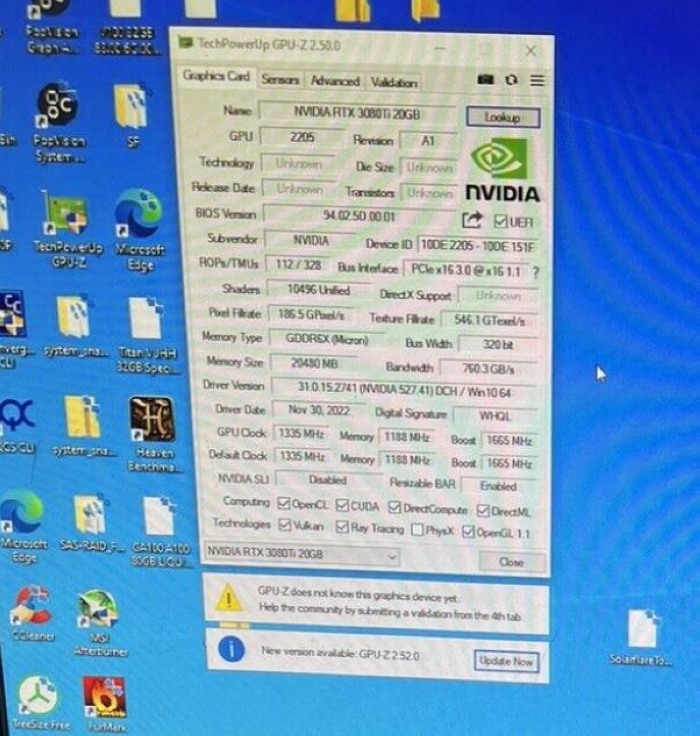Click the BIOS export share icon
The height and width of the screenshot is (736, 700).
472,220
